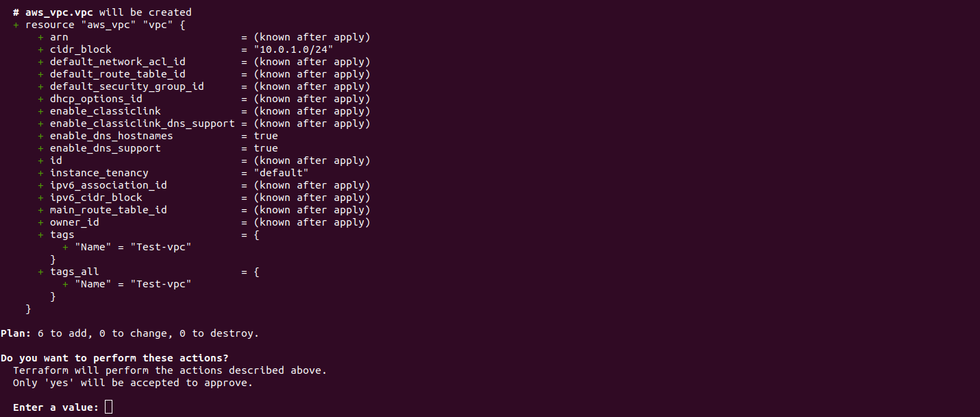This screenshot has width=980, height=417.
Task: Click the 'Plan:' summary label
Action: (16, 333)
